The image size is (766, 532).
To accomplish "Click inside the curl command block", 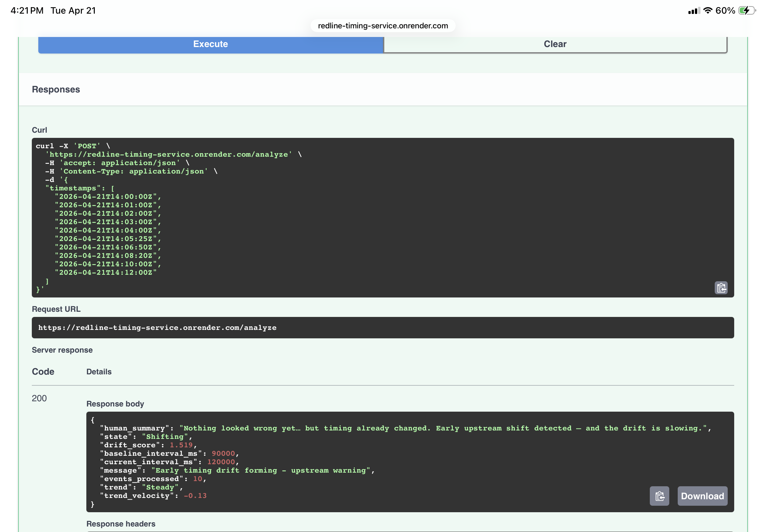I will [x=382, y=217].
